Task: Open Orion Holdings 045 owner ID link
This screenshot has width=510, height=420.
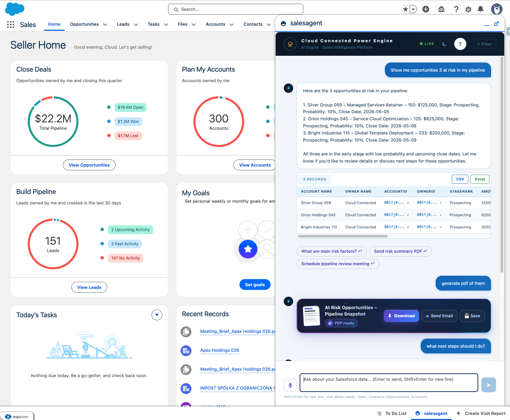Action: point(429,215)
